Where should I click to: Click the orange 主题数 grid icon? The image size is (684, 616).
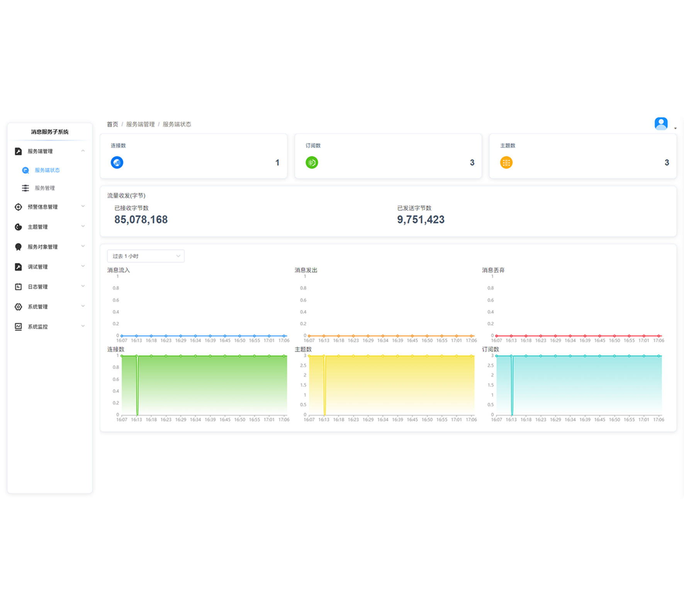click(x=506, y=162)
